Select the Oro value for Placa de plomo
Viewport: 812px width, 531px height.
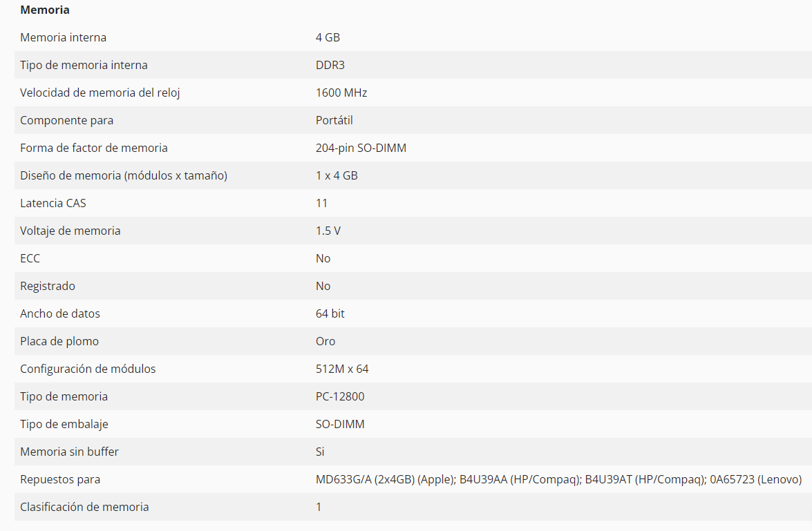[x=325, y=341]
